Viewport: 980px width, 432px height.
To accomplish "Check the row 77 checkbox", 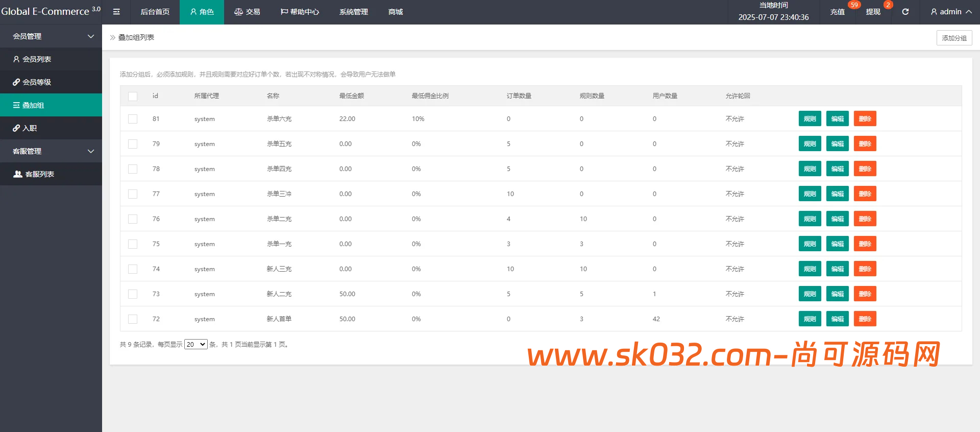I will coord(133,194).
